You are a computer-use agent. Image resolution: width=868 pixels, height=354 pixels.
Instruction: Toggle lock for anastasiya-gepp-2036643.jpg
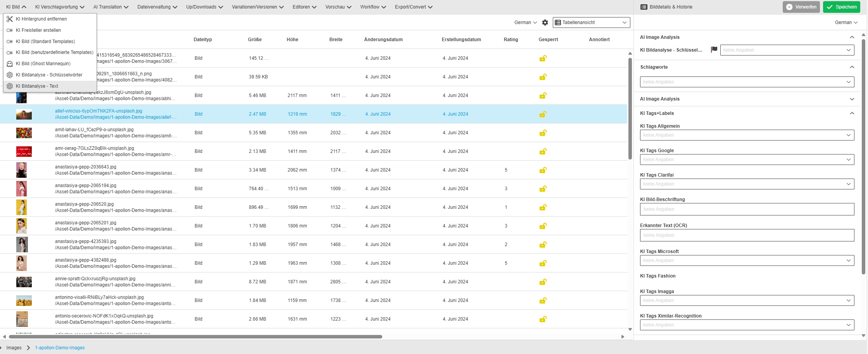pyautogui.click(x=543, y=170)
